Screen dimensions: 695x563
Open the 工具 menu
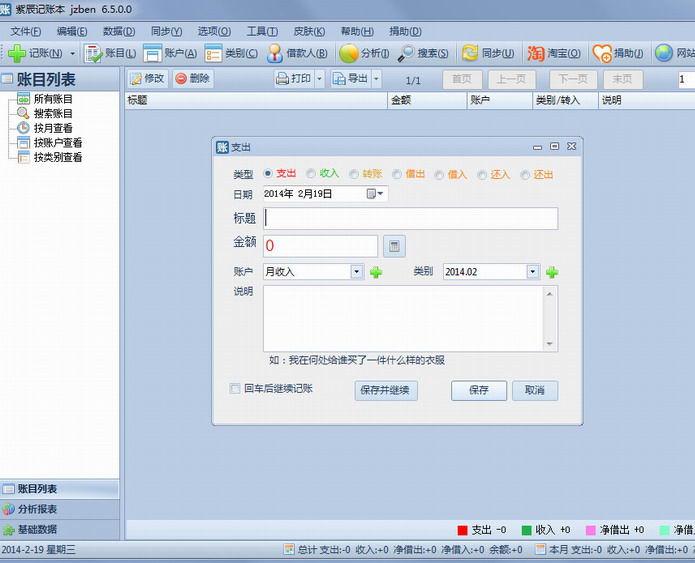(x=262, y=31)
